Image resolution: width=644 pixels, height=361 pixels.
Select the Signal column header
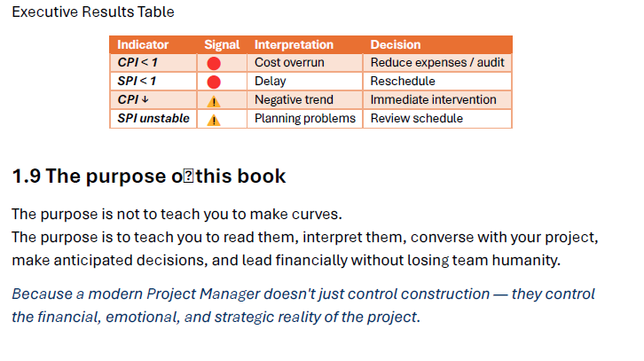(x=222, y=44)
